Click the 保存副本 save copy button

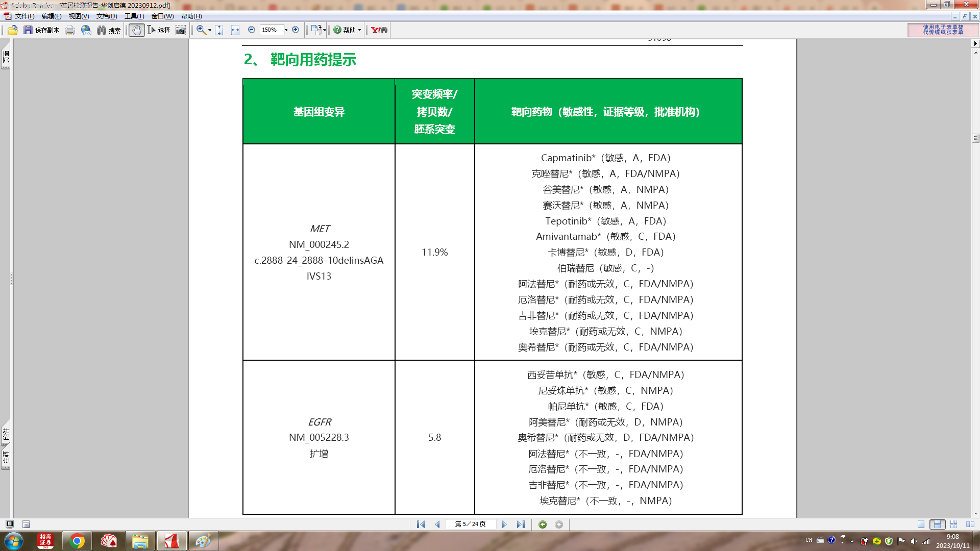click(41, 30)
